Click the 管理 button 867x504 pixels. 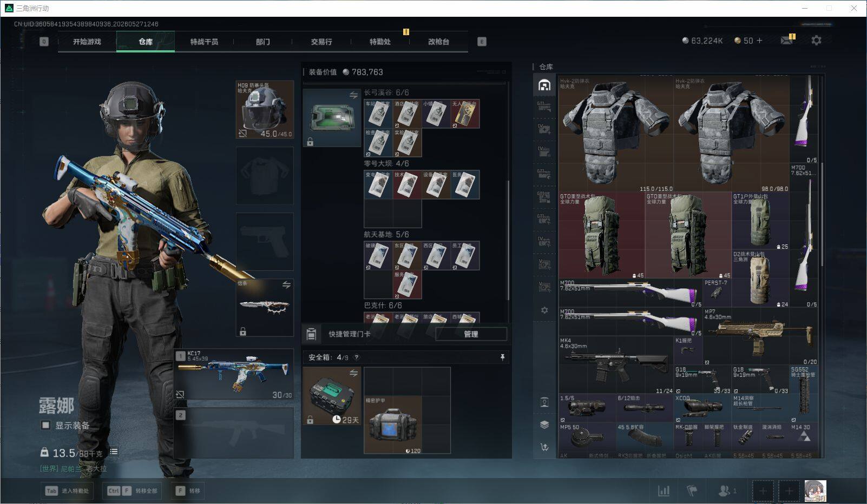point(471,334)
